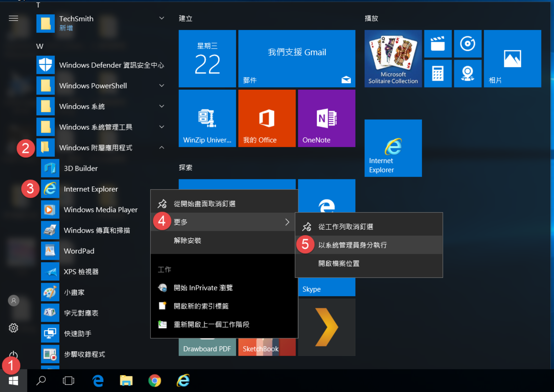Select 從開始畫面取消釘選 in context menu
554x392 pixels.
click(x=224, y=204)
